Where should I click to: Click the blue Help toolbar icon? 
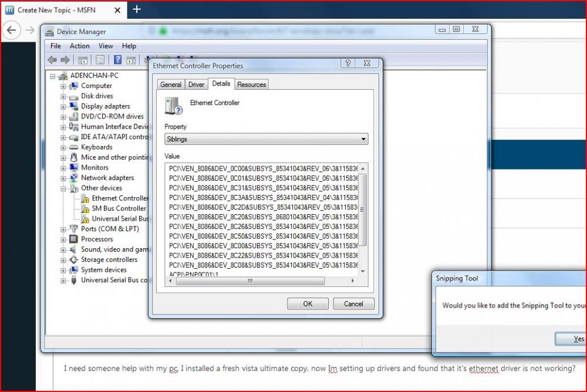click(x=117, y=60)
